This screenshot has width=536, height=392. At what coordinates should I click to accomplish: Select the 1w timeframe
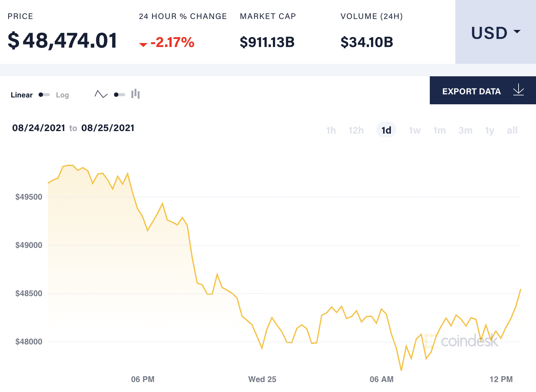(x=414, y=130)
